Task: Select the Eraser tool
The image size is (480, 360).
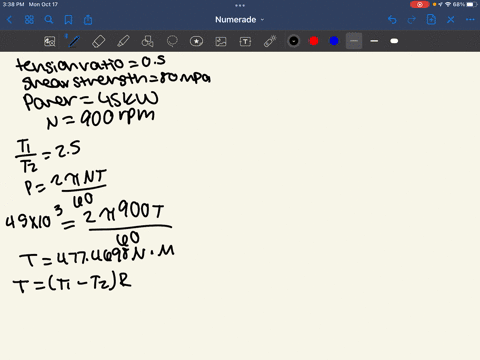Action: pos(98,41)
